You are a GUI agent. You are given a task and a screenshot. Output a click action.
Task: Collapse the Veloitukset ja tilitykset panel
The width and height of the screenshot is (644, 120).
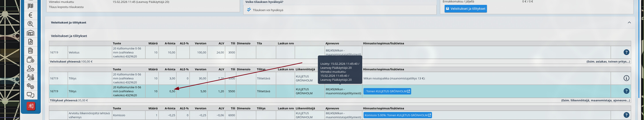coord(629,23)
